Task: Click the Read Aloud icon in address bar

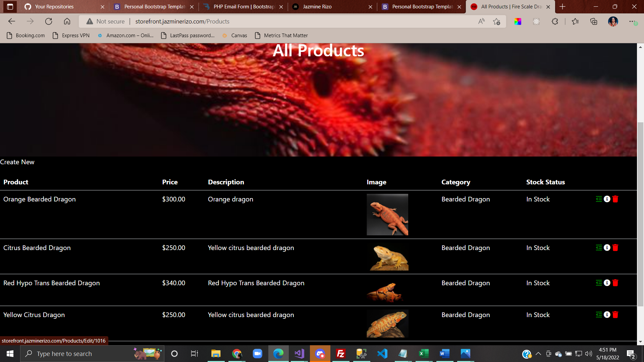Action: [x=481, y=21]
